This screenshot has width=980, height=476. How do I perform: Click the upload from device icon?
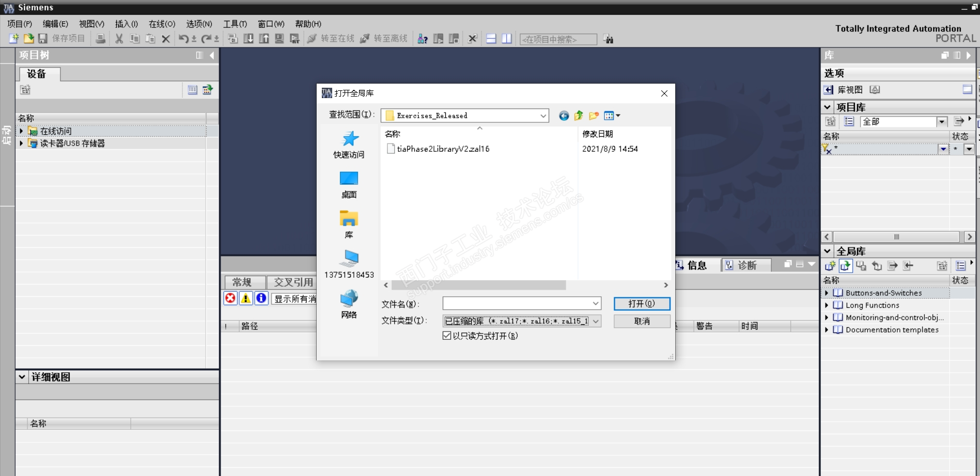tap(264, 39)
